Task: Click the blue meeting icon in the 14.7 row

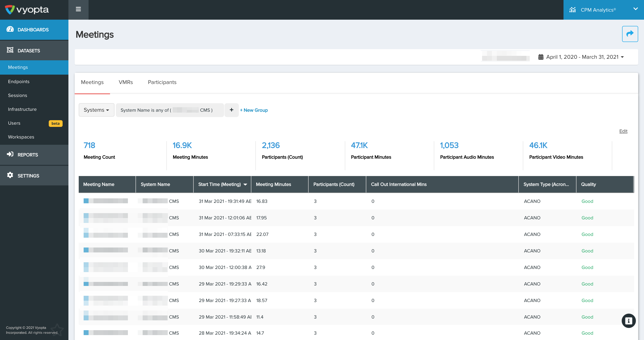Action: 86,332
